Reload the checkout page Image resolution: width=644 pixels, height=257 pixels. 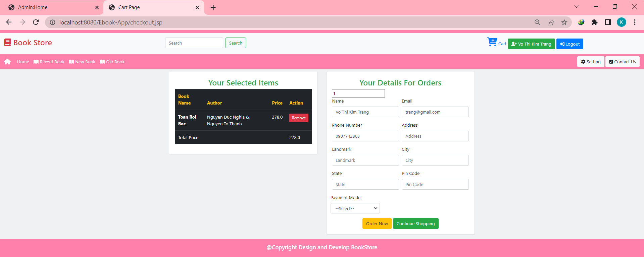coord(36,22)
